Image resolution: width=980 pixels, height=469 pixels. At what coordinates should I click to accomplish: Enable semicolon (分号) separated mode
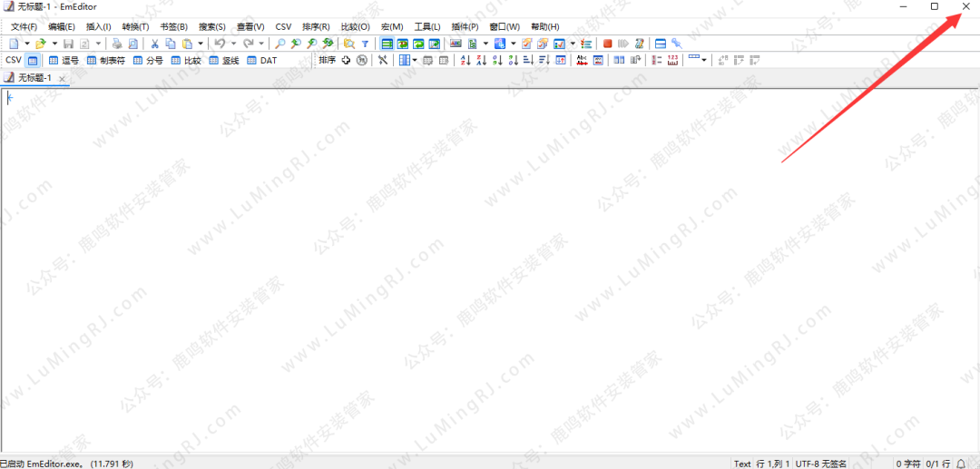tap(148, 61)
